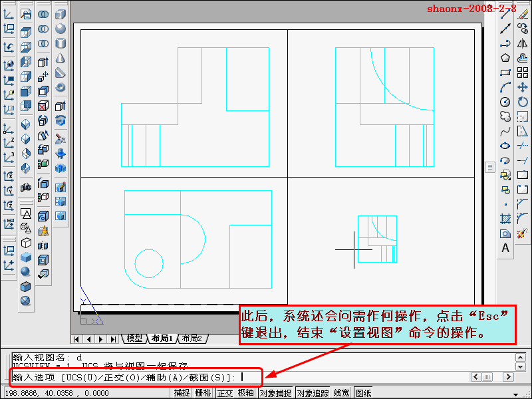
Task: Click the Erase tool icon
Action: [523, 14]
